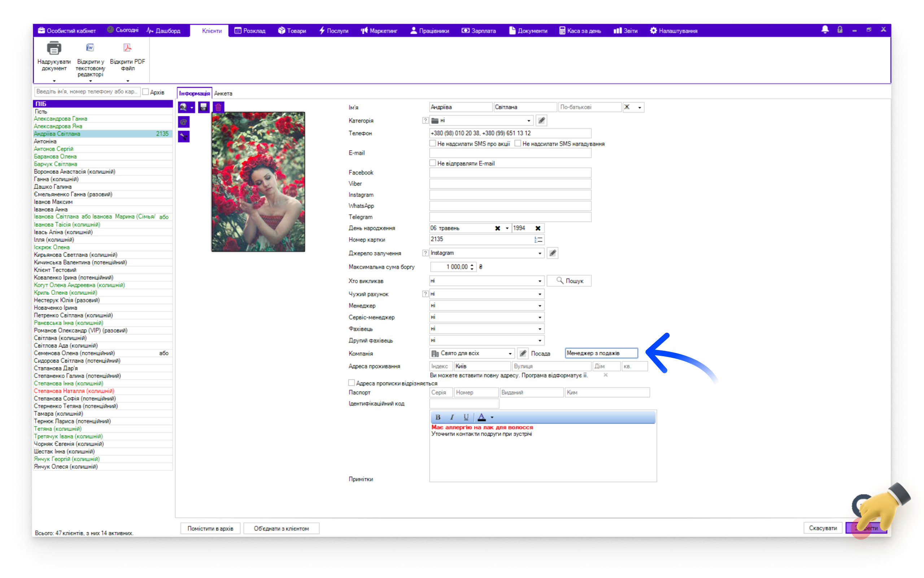The image size is (924, 578).
Task: Check Адреса прописки відрізняється
Action: click(x=352, y=383)
